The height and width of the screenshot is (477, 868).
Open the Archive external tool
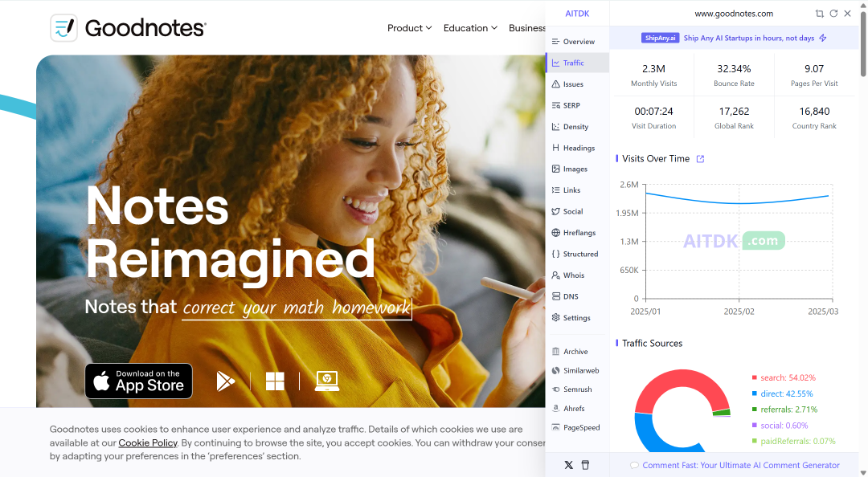pos(577,352)
